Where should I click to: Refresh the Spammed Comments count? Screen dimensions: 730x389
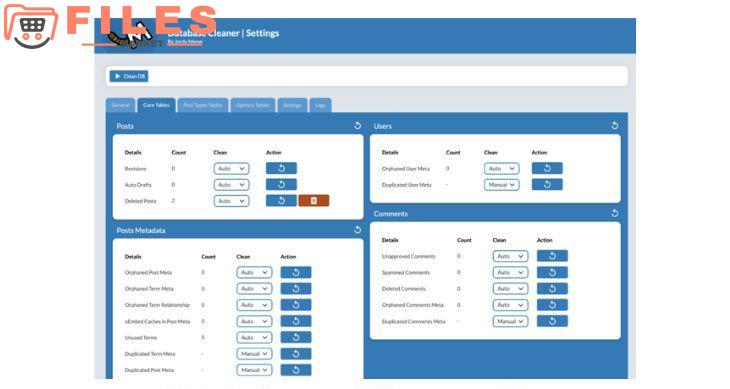(552, 272)
